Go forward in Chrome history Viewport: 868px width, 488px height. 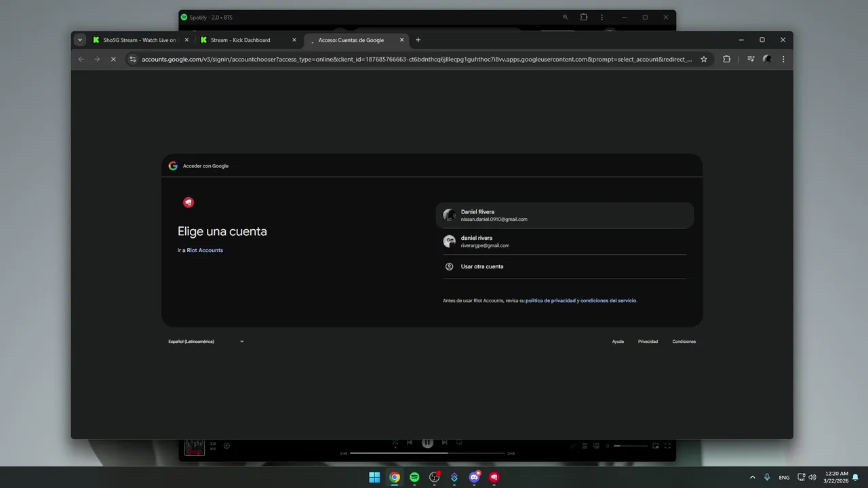(x=97, y=59)
